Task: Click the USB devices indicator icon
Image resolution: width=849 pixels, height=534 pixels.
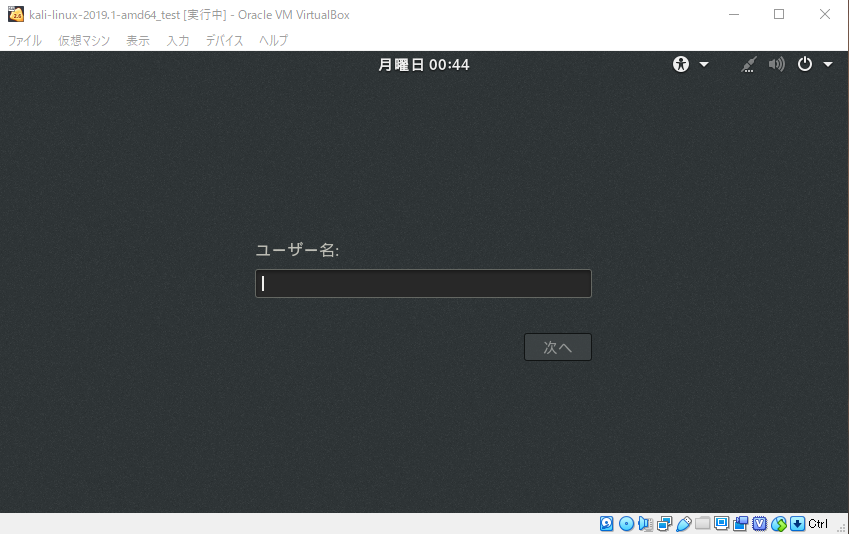Action: pyautogui.click(x=684, y=524)
